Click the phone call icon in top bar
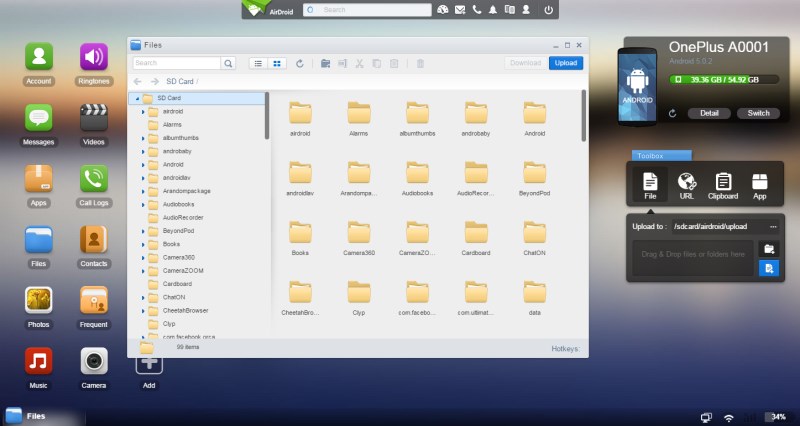The image size is (800, 426). tap(477, 10)
